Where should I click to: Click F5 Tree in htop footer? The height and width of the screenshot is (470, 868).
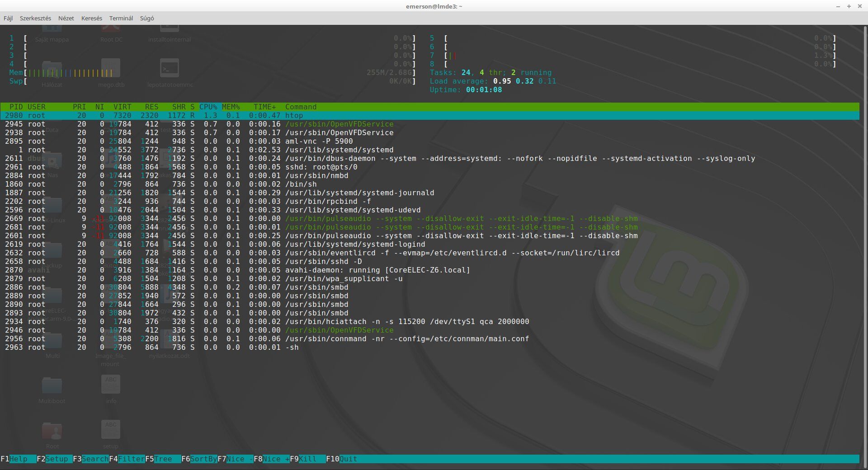click(x=163, y=459)
